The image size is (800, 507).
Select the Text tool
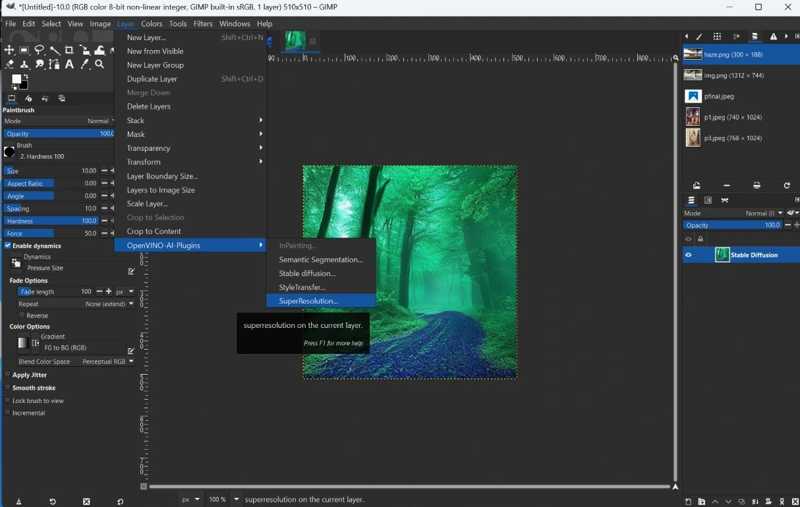pyautogui.click(x=69, y=64)
